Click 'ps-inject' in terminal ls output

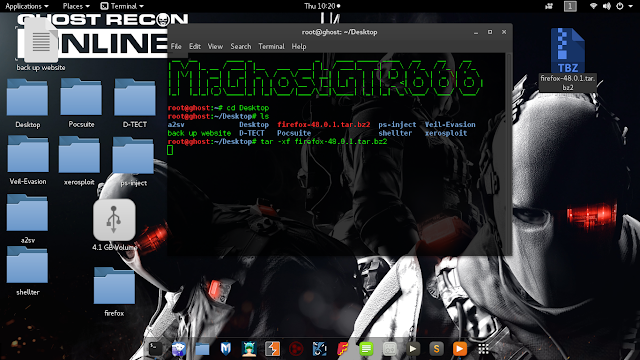pyautogui.click(x=397, y=124)
